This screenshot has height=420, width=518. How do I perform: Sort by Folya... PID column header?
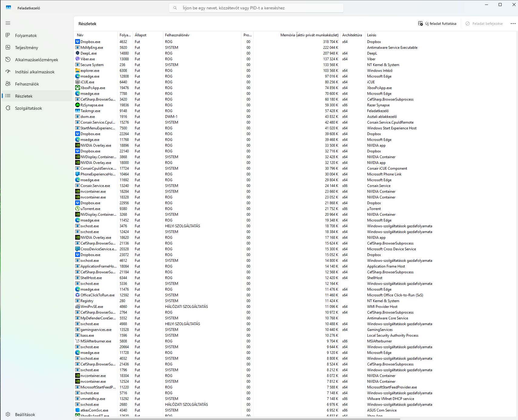point(125,35)
